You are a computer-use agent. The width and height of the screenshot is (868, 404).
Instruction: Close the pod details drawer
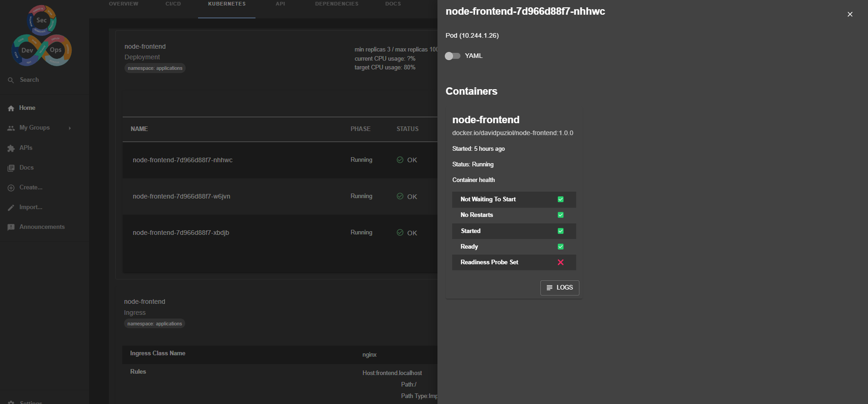850,14
